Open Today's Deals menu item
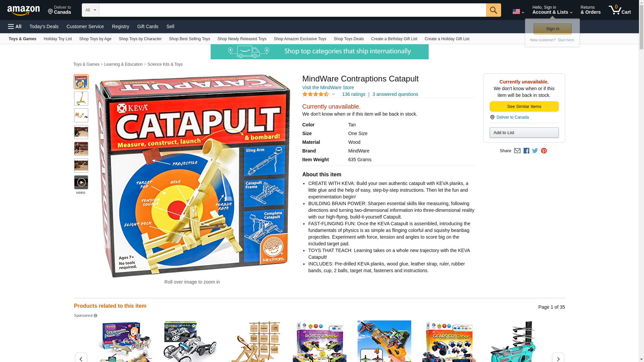 [x=44, y=26]
